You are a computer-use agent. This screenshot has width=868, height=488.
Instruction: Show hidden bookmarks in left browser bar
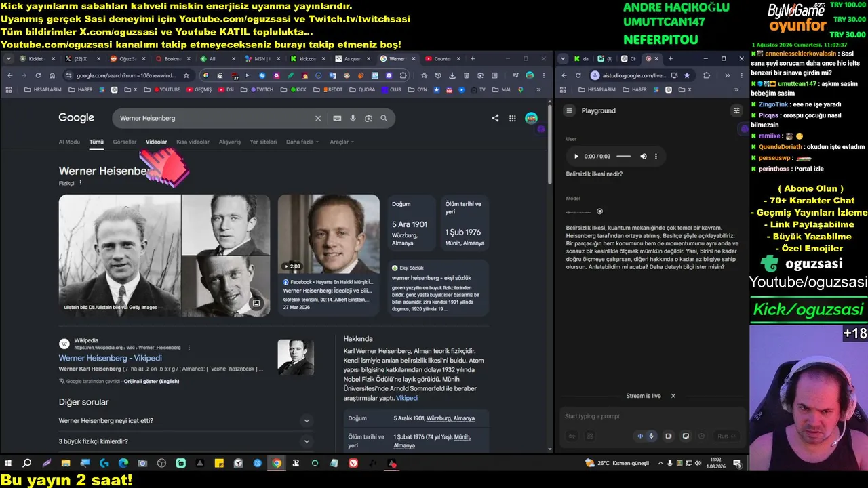[539, 89]
